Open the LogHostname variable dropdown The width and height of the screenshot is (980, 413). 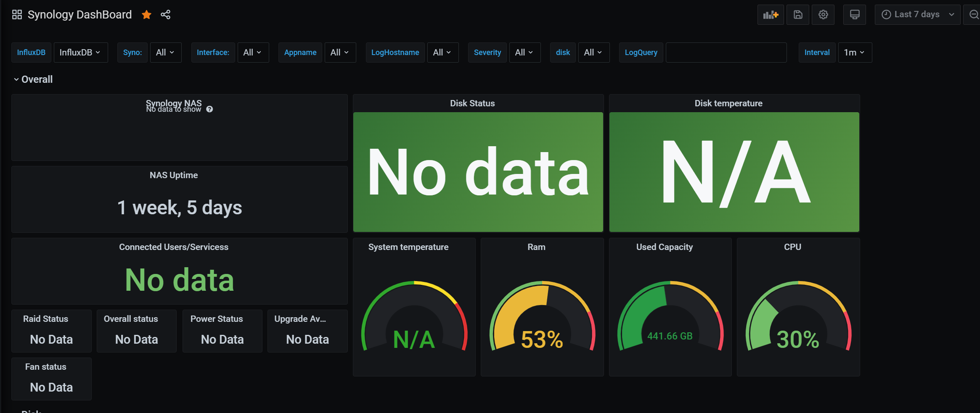click(x=443, y=53)
